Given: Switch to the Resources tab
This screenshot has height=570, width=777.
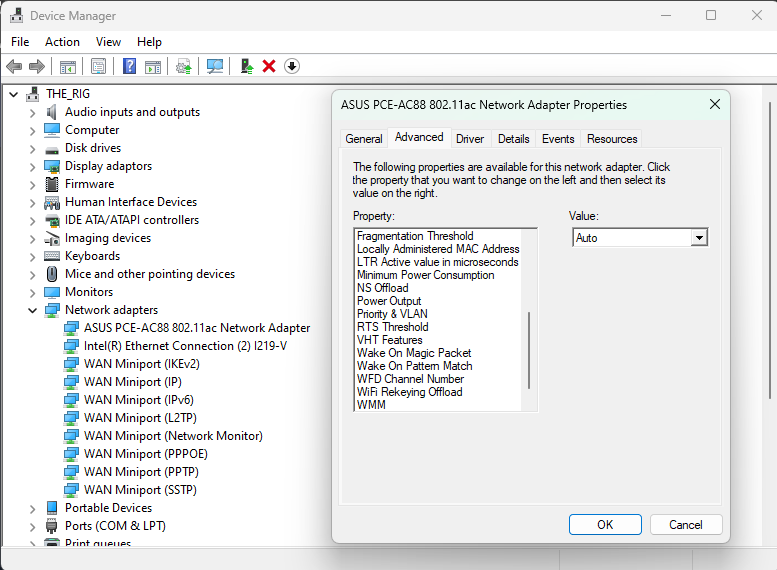Looking at the screenshot, I should coord(612,139).
